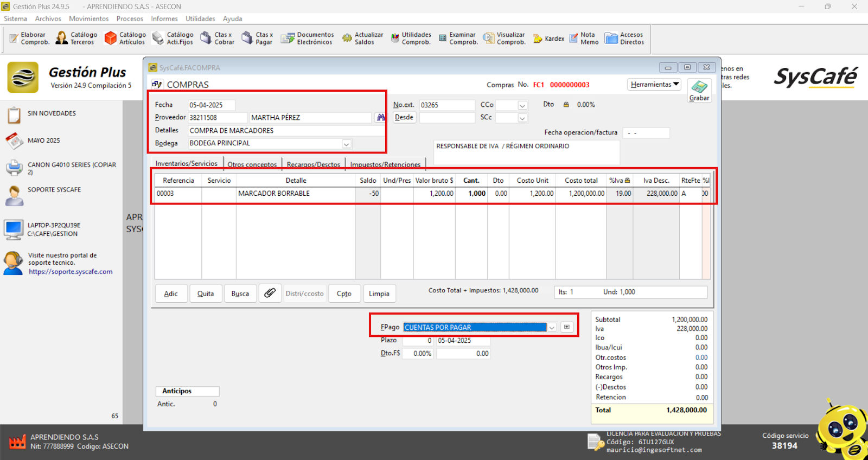Open the soporte.syscafe.com link

71,272
